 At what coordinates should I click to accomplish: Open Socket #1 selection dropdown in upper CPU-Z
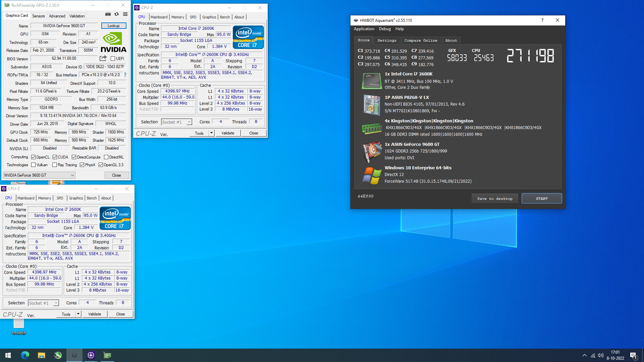click(176, 122)
